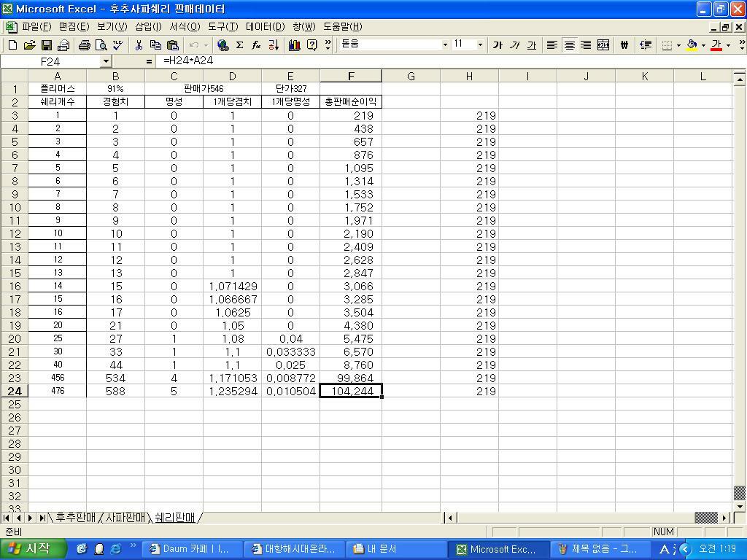Open the Name Box dropdown arrow

(106, 62)
